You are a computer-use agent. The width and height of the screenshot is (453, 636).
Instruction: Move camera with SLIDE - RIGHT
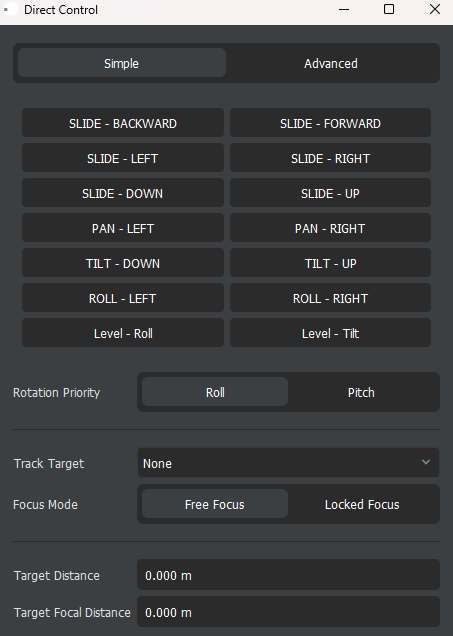330,158
